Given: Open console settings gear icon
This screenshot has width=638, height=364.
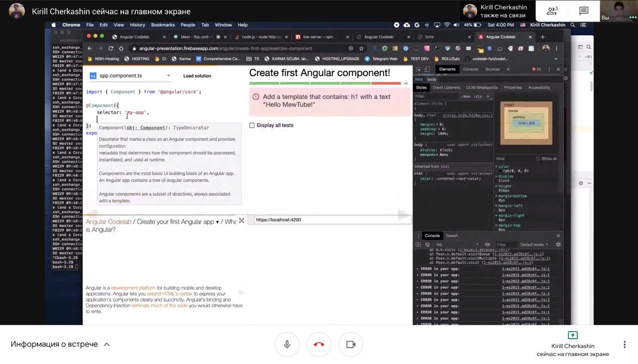Looking at the screenshot, I should coord(558,244).
